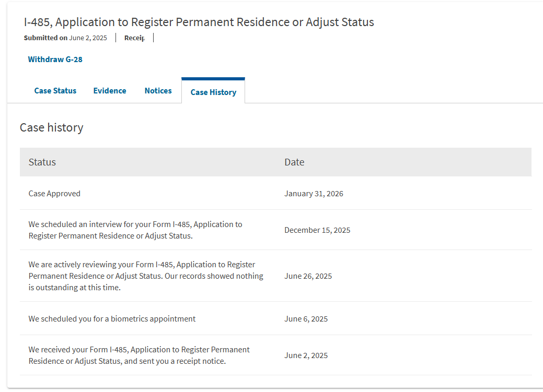
Task: Click the Case history heading
Action: (52, 128)
